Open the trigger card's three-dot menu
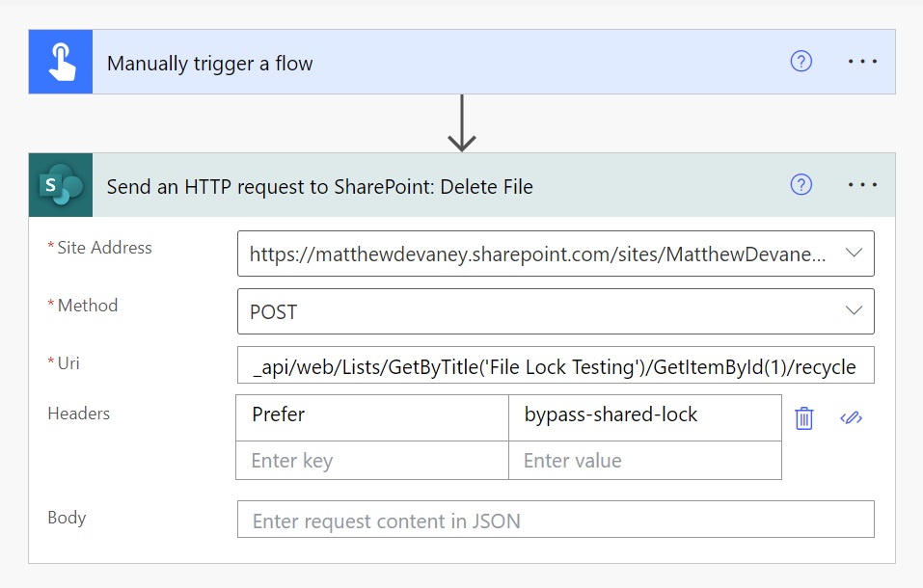The image size is (923, 588). [x=862, y=62]
